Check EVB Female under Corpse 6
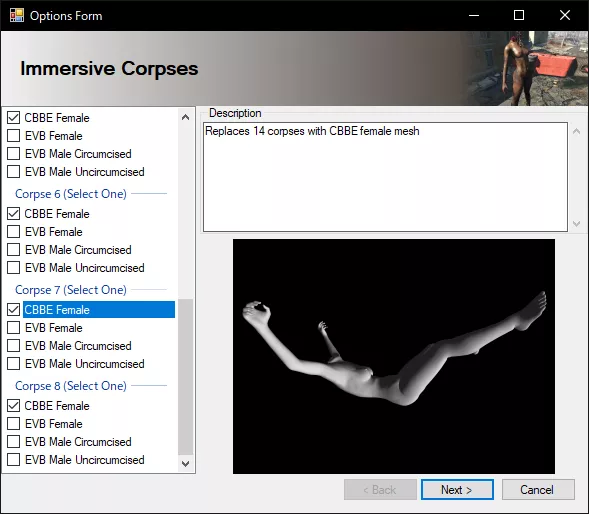The image size is (589, 514). [x=14, y=232]
